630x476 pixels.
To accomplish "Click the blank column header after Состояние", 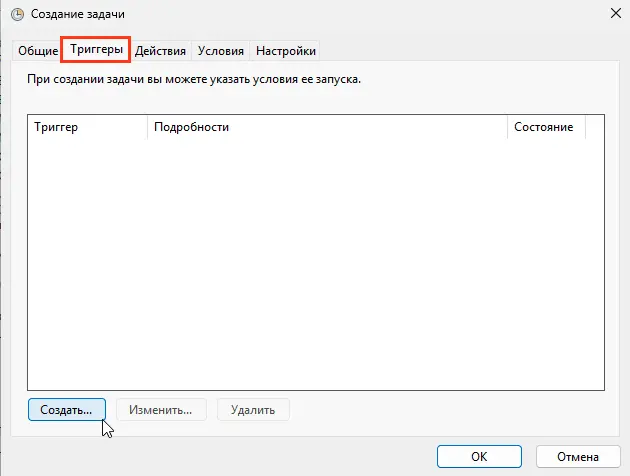I will (x=594, y=128).
